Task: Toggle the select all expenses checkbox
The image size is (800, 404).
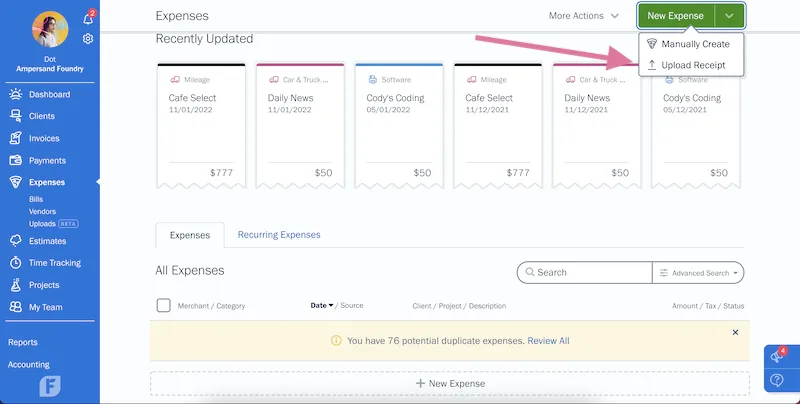Action: tap(164, 305)
